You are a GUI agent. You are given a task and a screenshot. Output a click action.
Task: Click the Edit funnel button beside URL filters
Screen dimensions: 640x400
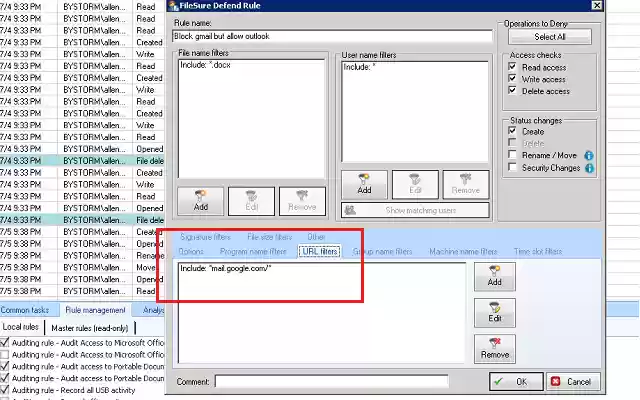pos(495,313)
